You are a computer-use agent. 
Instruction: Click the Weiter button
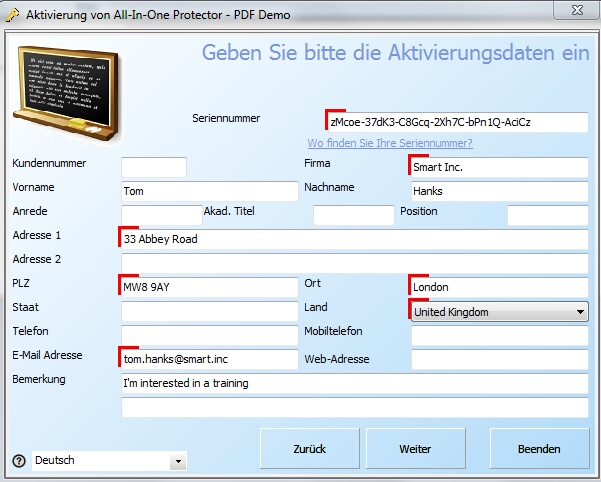[x=414, y=449]
